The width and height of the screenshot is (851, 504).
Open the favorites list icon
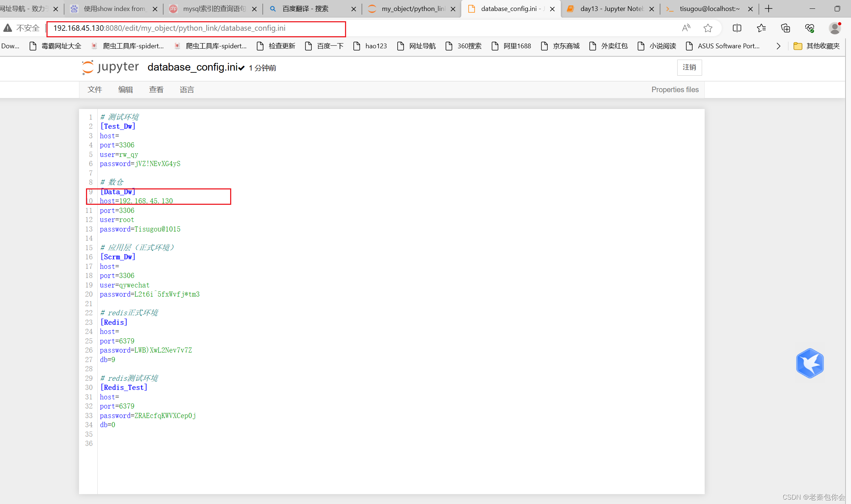coord(761,28)
